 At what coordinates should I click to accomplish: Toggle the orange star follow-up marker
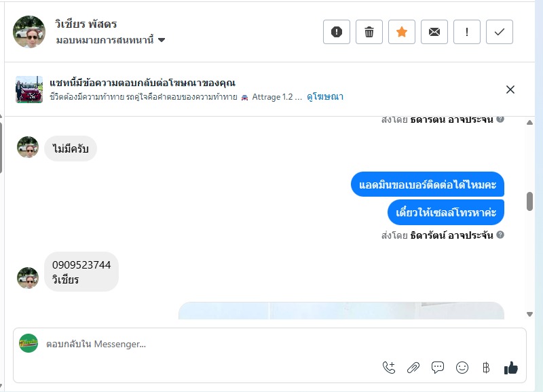tap(401, 32)
